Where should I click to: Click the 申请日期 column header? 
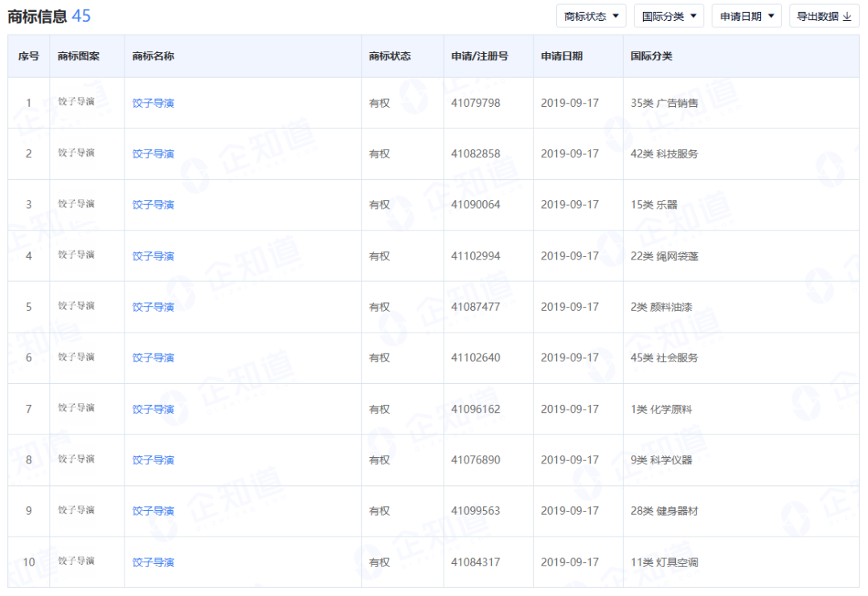pos(562,56)
